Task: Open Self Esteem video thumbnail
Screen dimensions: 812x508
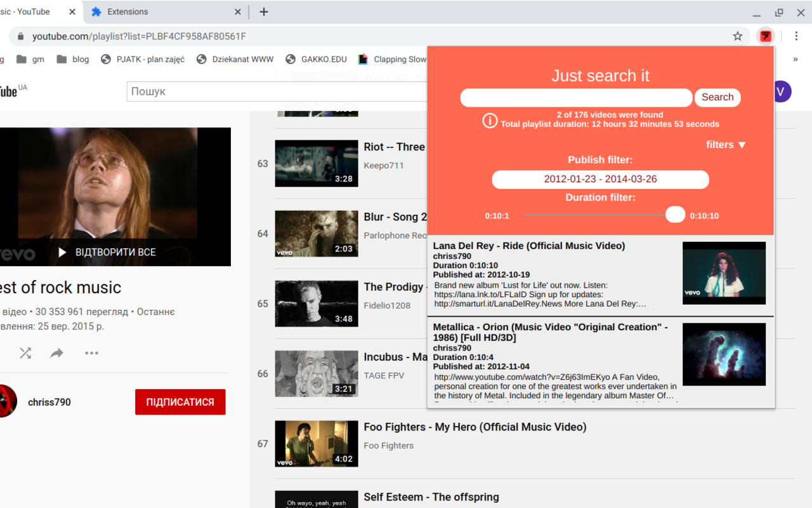Action: pyautogui.click(x=317, y=499)
